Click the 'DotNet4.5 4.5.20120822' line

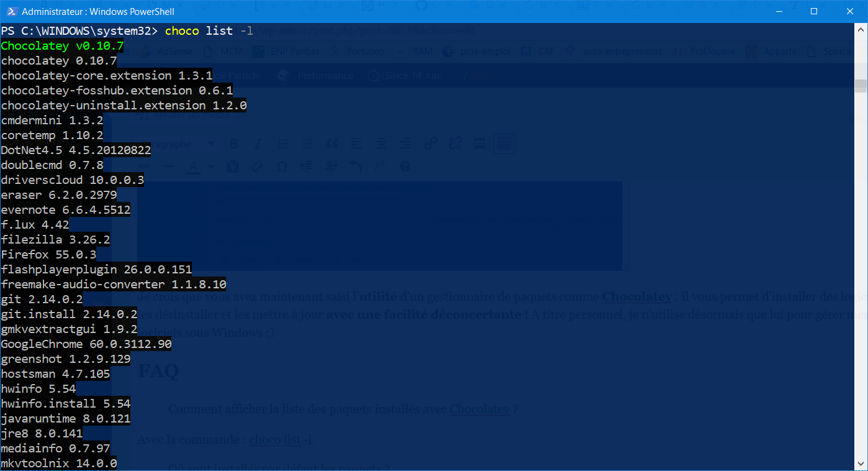(x=76, y=150)
